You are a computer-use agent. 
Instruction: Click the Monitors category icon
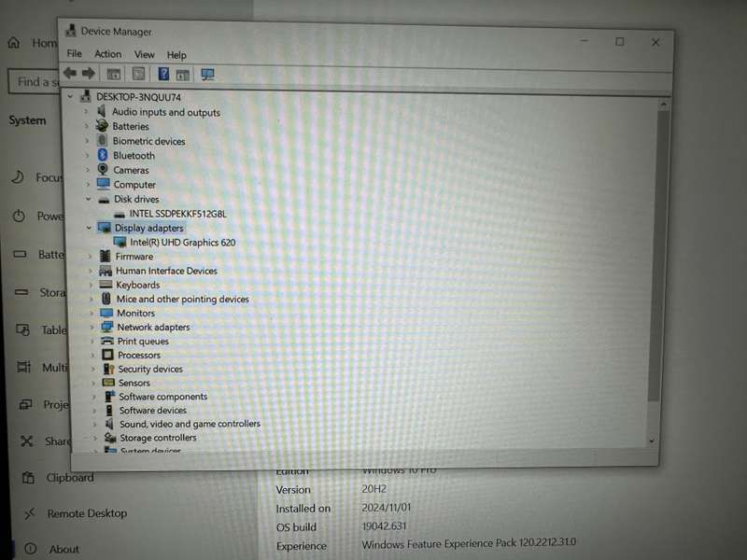coord(106,313)
